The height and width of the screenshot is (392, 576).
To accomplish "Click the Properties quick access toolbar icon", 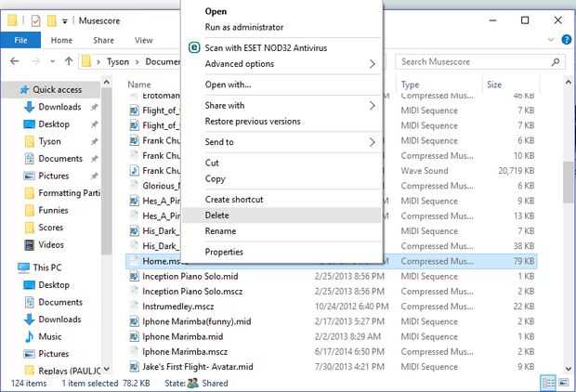I will pyautogui.click(x=33, y=20).
